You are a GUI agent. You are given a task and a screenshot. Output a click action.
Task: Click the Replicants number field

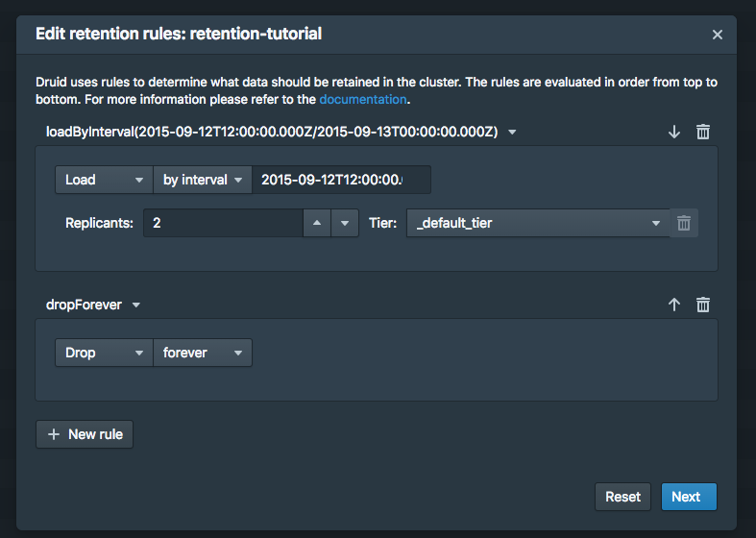[x=223, y=223]
